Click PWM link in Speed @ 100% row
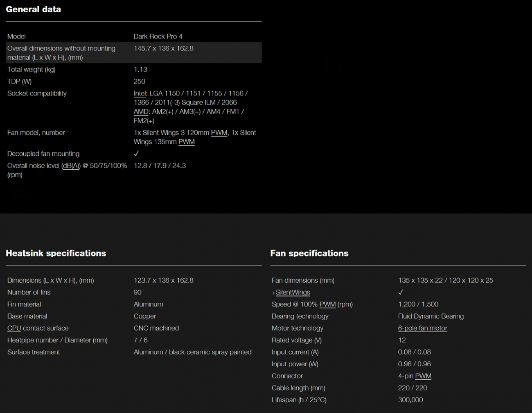Screen dimensions: 532x413 point(327,304)
